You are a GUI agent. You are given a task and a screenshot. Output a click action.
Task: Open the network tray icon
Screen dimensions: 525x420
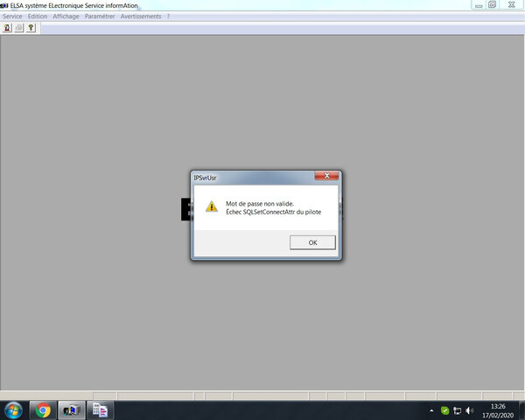(x=457, y=410)
